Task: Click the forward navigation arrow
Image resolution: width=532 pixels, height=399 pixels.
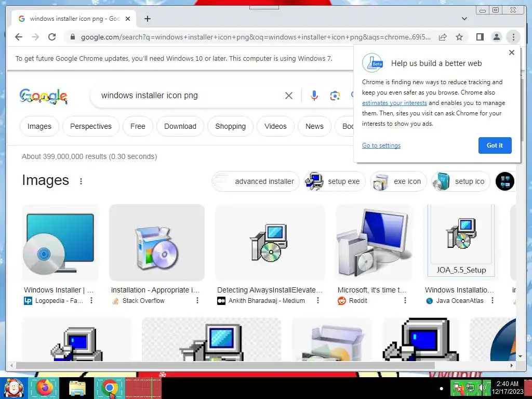Action: click(x=35, y=37)
